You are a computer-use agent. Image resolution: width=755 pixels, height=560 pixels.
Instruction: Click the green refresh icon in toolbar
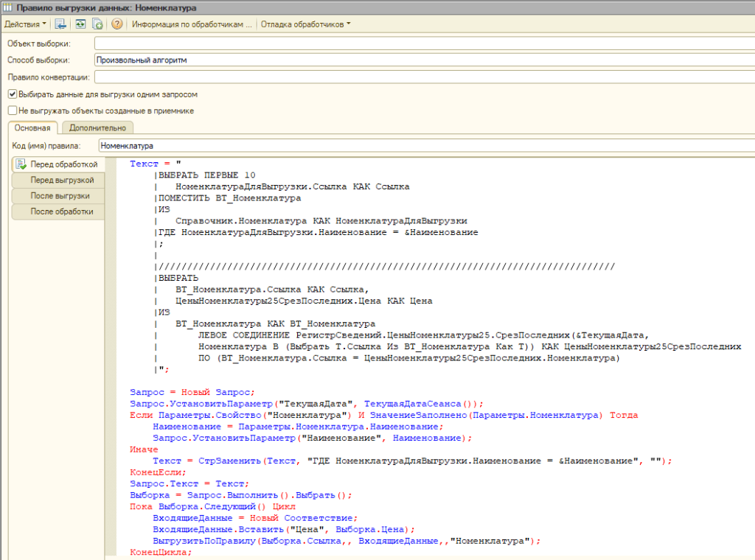[x=80, y=24]
